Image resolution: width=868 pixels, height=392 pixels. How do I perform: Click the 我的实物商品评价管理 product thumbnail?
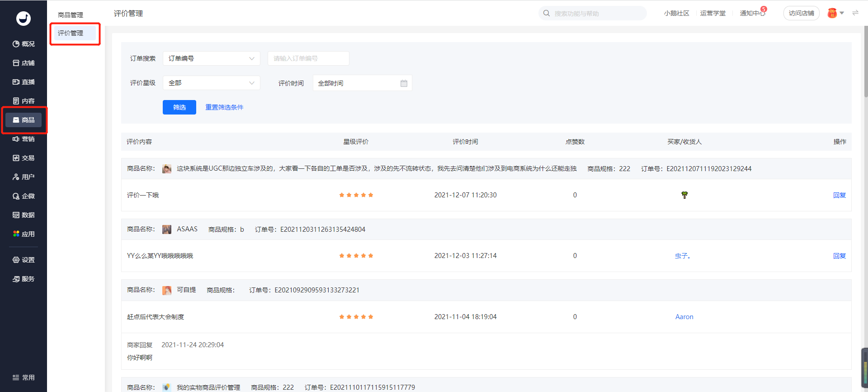(x=167, y=387)
